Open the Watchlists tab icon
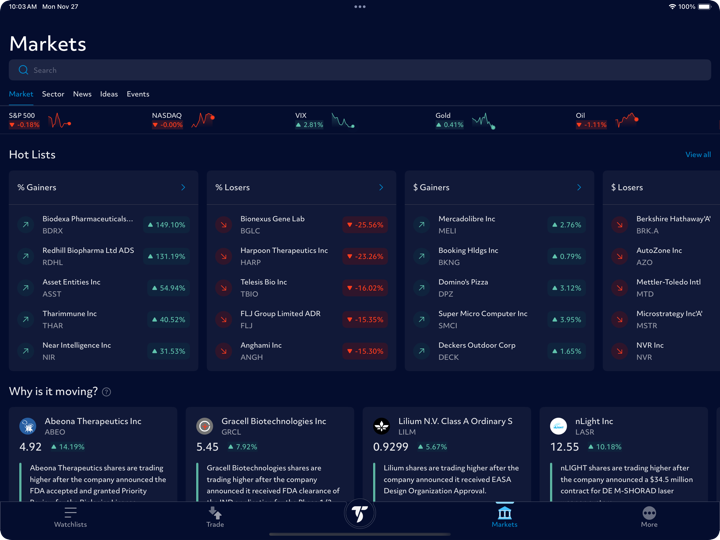 click(70, 512)
